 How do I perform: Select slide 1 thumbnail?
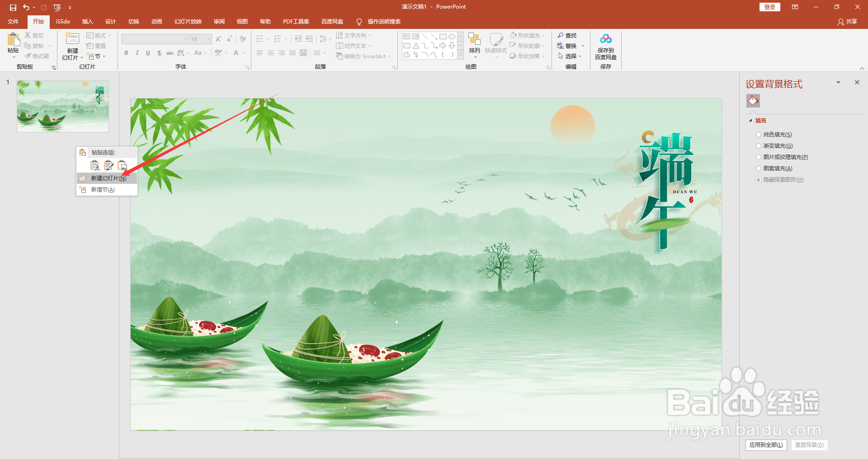[63, 106]
